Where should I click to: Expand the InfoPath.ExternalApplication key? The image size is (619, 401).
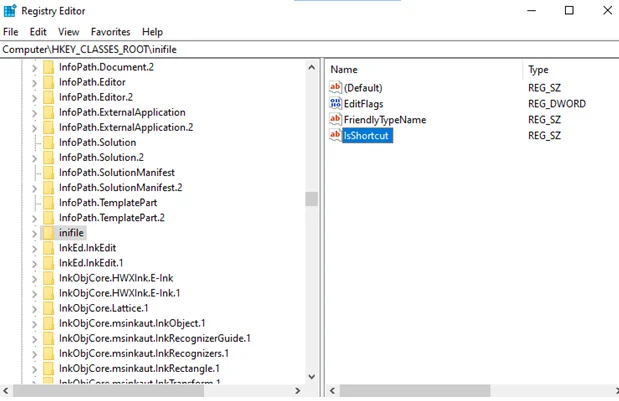pos(34,113)
